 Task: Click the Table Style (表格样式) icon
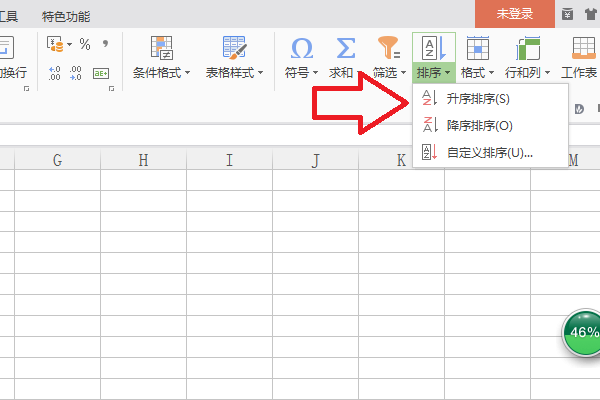pos(235,48)
